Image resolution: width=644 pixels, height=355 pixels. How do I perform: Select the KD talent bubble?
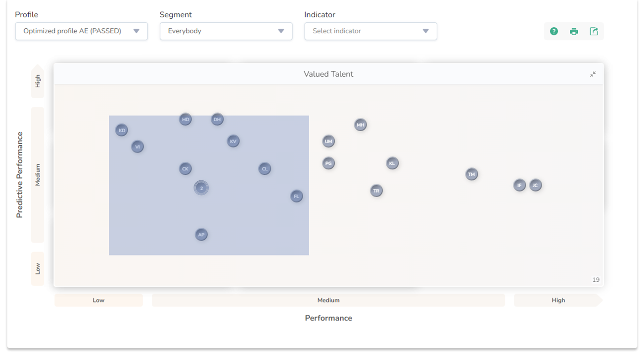pyautogui.click(x=122, y=131)
